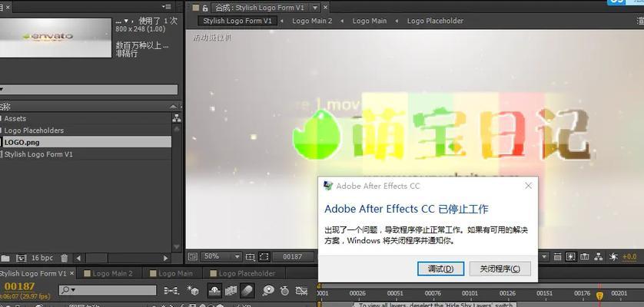
Task: Click the draft 3D cube icon
Action: [193, 291]
